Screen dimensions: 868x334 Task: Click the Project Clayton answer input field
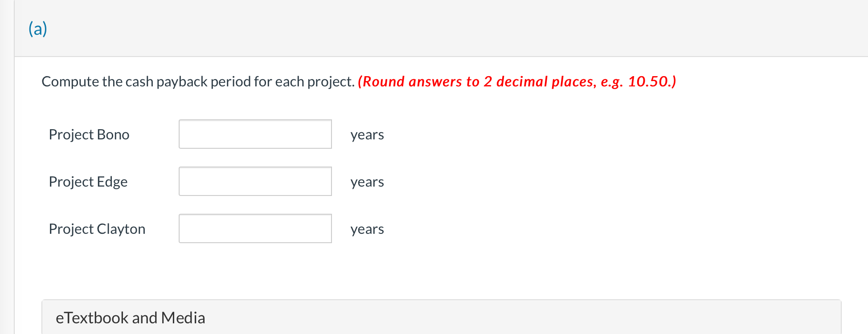pos(255,228)
